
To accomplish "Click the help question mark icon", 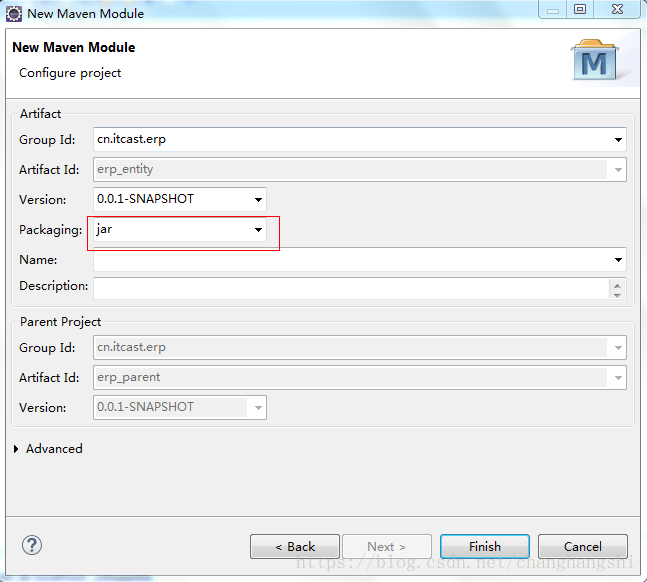I will coord(32,545).
